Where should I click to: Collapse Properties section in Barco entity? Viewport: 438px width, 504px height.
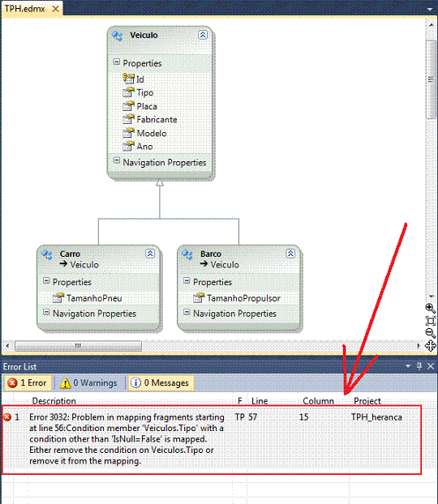click(187, 281)
